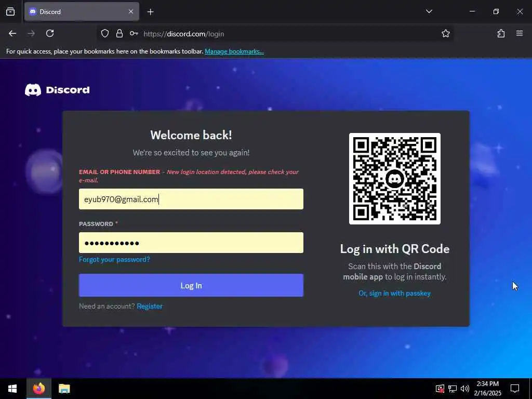Open the volume speaker icon

click(x=465, y=389)
